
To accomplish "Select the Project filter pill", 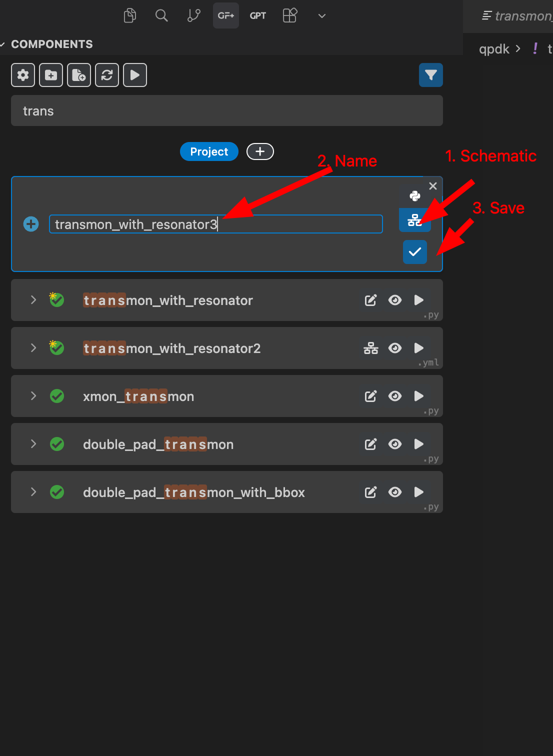I will point(209,151).
